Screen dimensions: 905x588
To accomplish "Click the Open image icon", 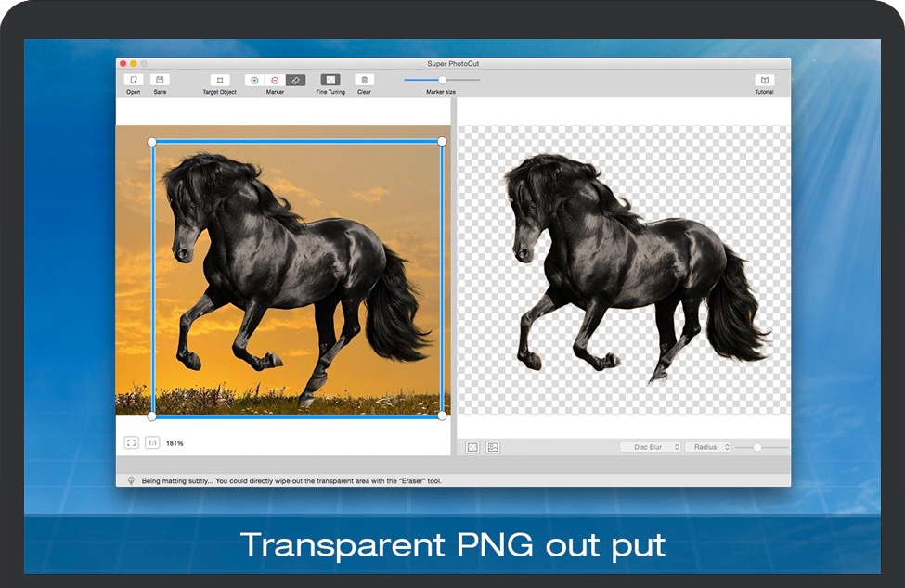I will (134, 80).
